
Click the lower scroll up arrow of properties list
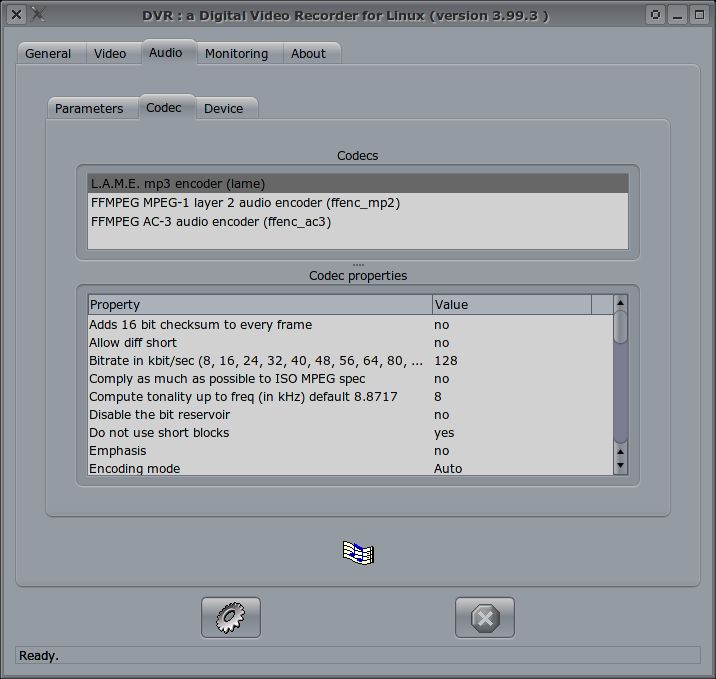tap(621, 452)
